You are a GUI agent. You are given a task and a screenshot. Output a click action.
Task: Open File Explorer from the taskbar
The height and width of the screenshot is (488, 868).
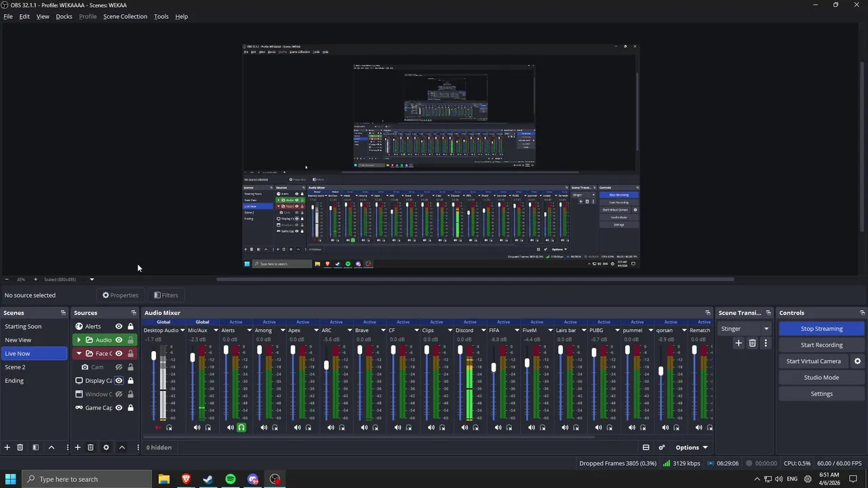164,479
